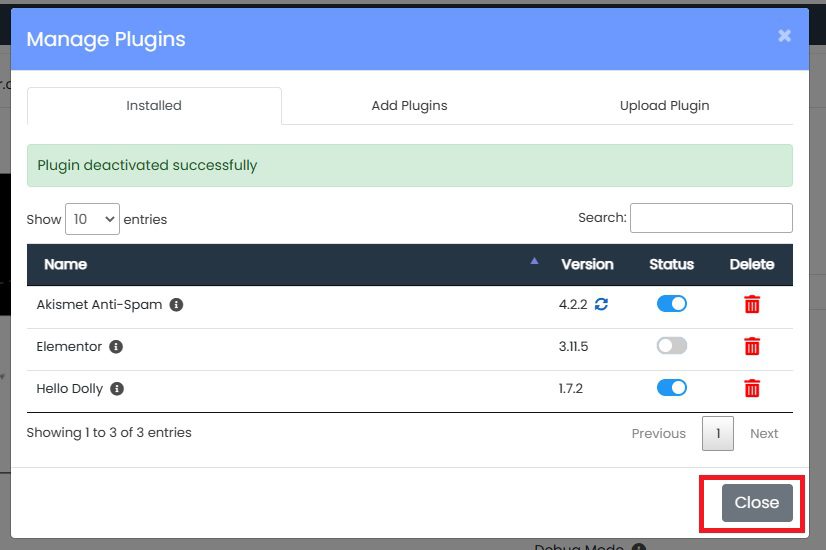The image size is (826, 550).
Task: Click the Close button
Action: pos(757,503)
